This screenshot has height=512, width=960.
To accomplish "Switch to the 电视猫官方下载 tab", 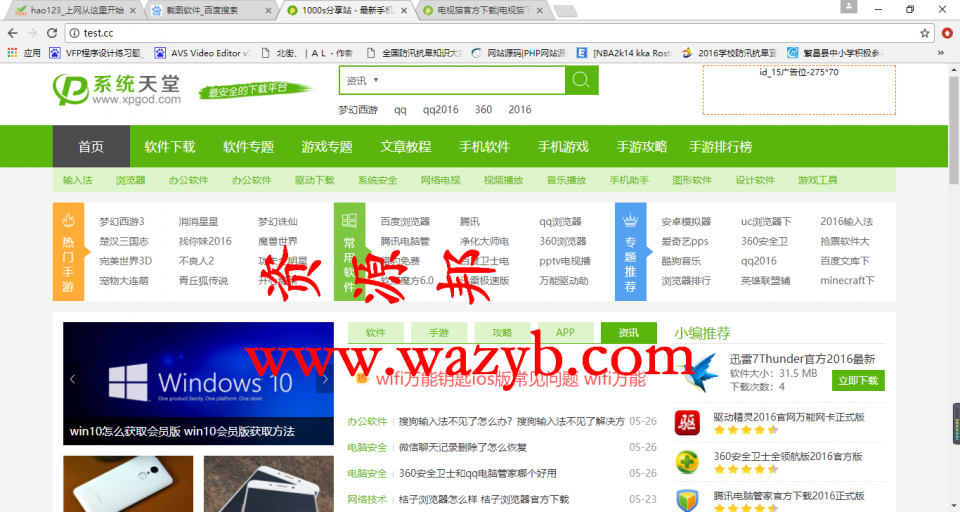I will [x=482, y=10].
